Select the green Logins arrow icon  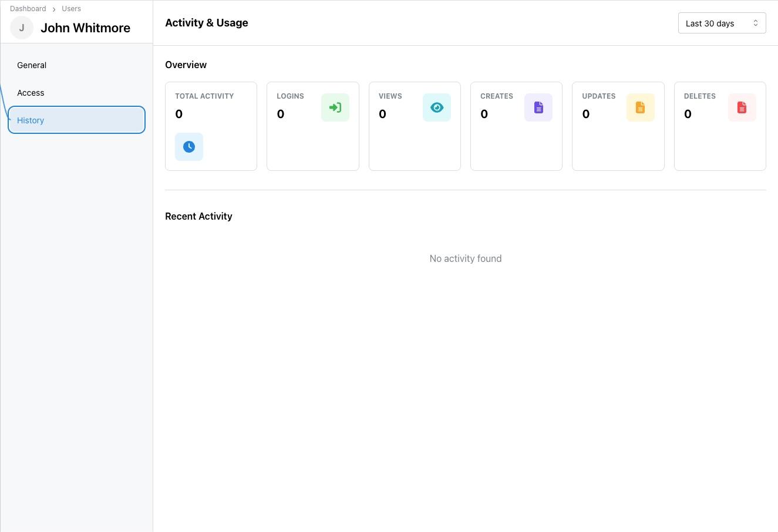[x=335, y=107]
